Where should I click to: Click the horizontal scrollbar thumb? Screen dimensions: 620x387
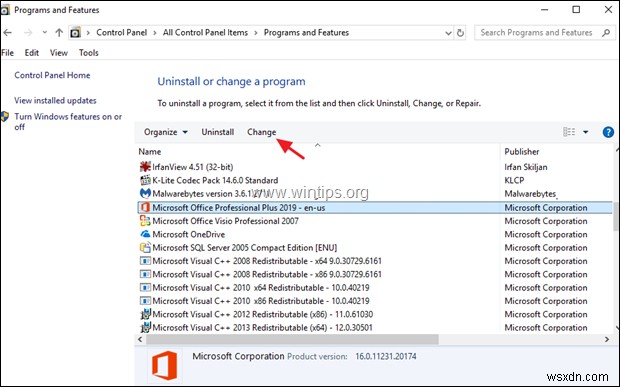(292, 339)
